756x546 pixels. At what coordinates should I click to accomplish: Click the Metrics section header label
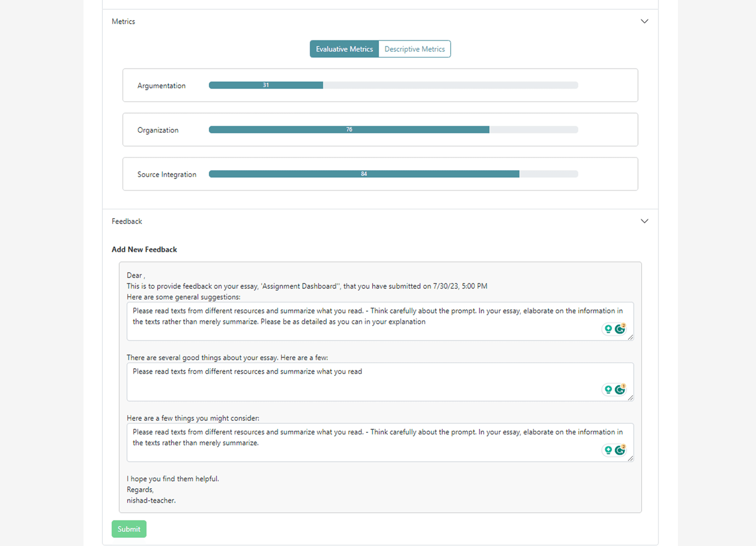point(123,21)
